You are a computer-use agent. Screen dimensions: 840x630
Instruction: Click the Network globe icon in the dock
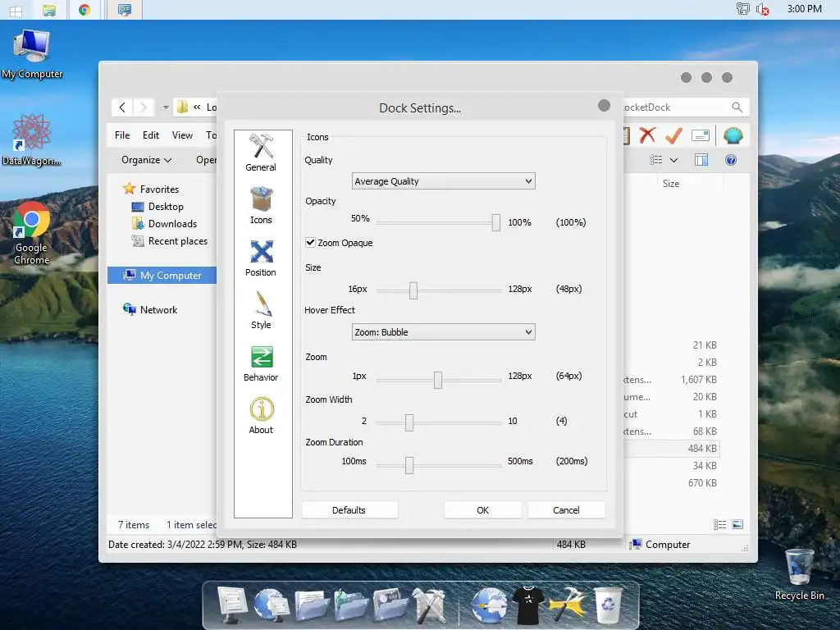(272, 605)
